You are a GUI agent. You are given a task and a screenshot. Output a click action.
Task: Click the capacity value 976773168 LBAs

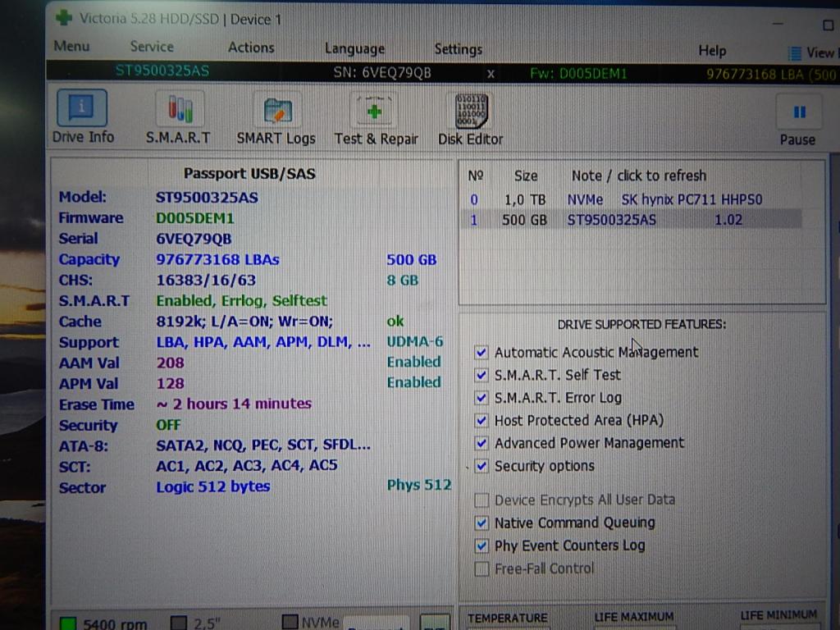217,260
